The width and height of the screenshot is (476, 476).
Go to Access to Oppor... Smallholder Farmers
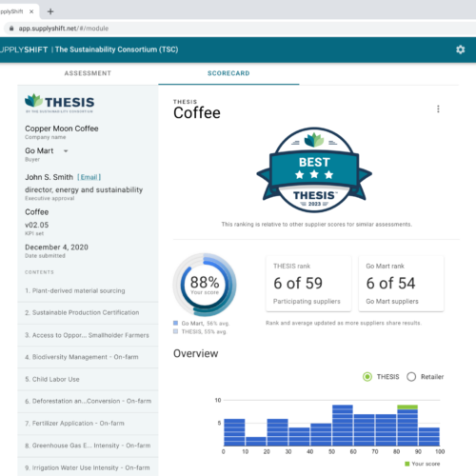tap(88, 335)
